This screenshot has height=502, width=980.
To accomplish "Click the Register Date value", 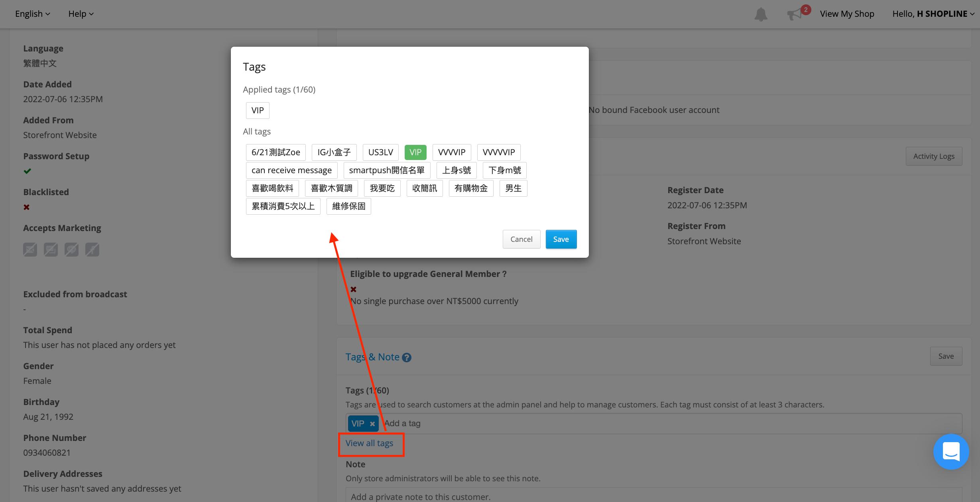I will click(707, 205).
